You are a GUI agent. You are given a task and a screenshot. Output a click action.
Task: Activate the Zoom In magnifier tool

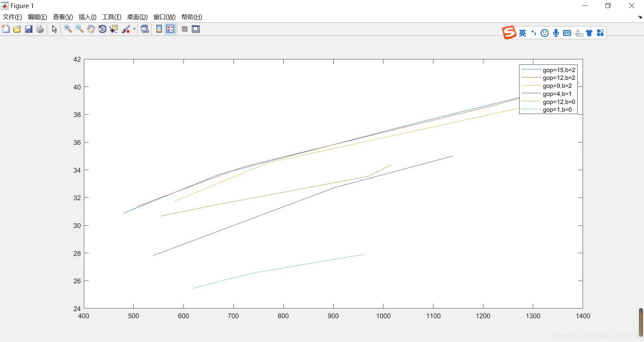pyautogui.click(x=68, y=29)
